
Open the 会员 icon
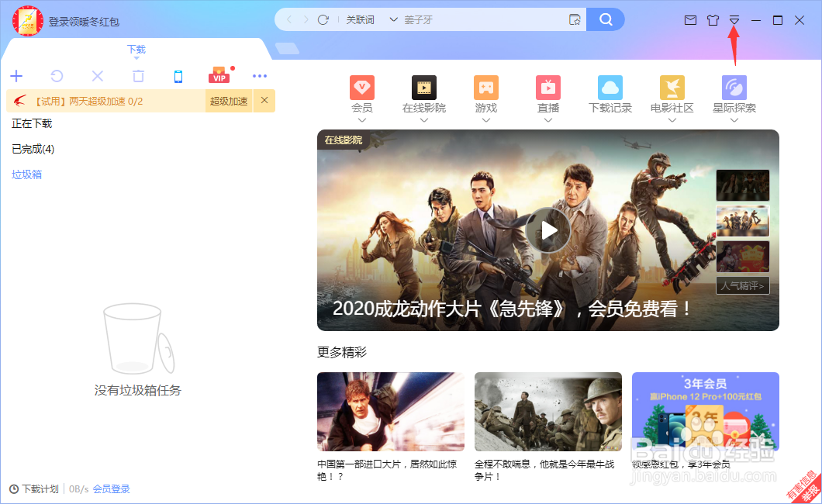pos(361,88)
